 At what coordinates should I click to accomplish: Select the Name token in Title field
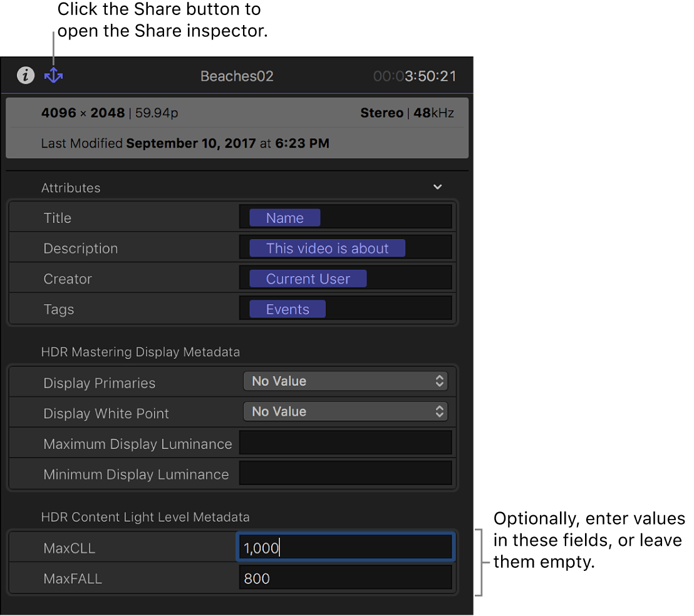pyautogui.click(x=284, y=217)
